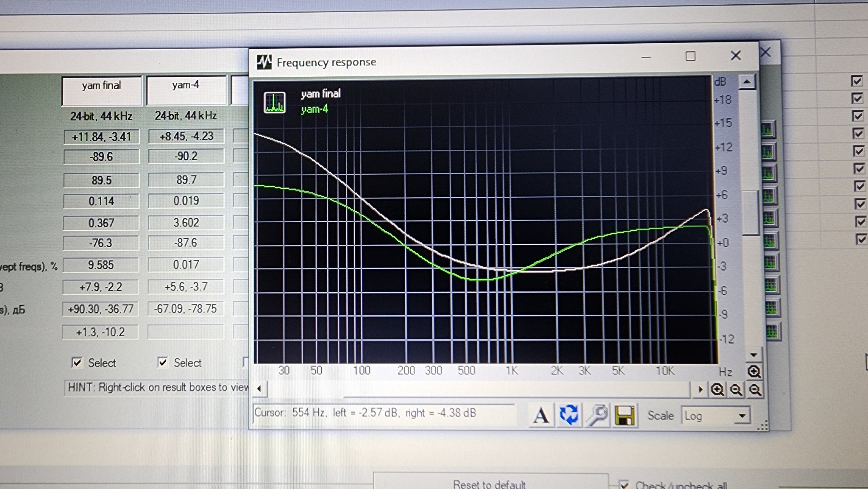Click the horizontal scrollbar right arrow
This screenshot has height=489, width=868.
700,389
